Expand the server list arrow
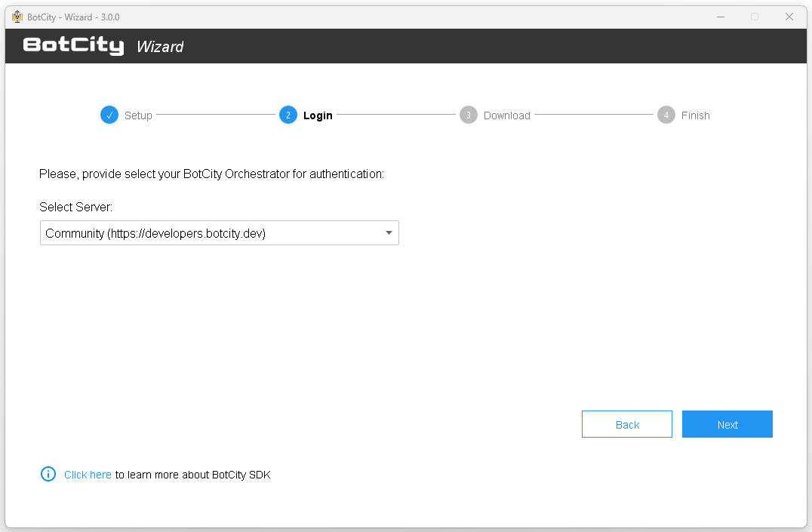Viewport: 812px width, 532px height. pos(389,232)
